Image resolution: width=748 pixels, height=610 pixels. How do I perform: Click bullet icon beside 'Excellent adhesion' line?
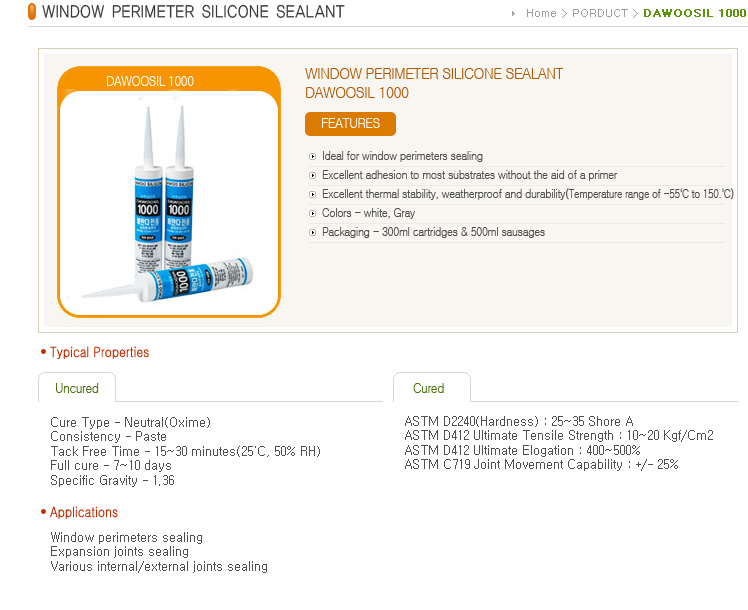coord(312,176)
